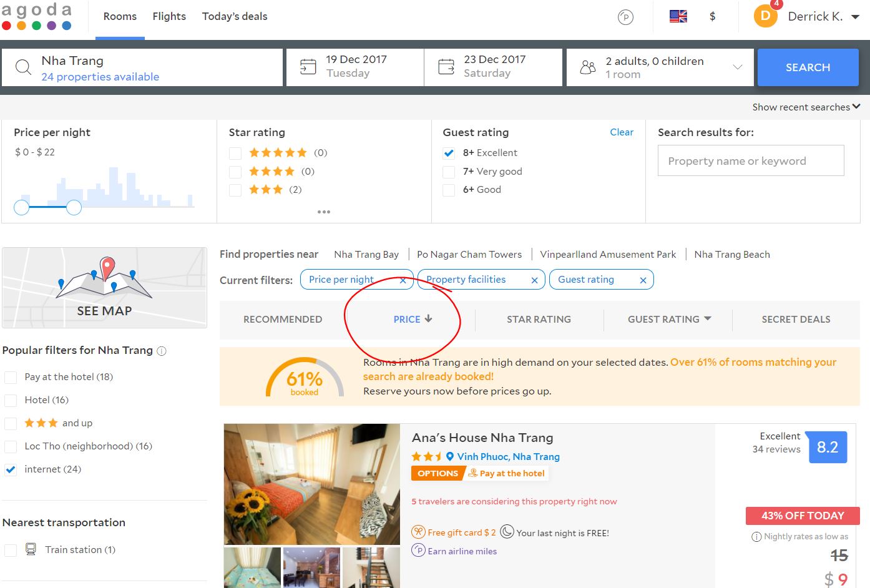The height and width of the screenshot is (588, 870).
Task: Expand Show recent searches
Action: point(806,107)
